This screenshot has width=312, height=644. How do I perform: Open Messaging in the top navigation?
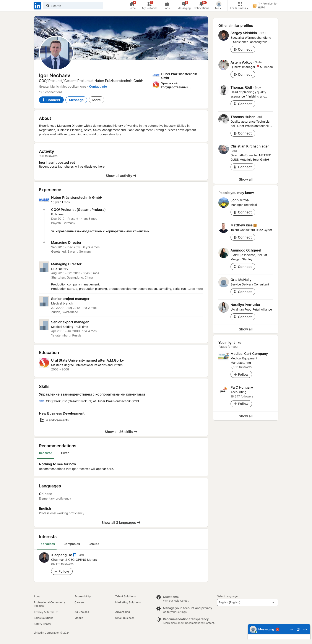[x=184, y=5]
